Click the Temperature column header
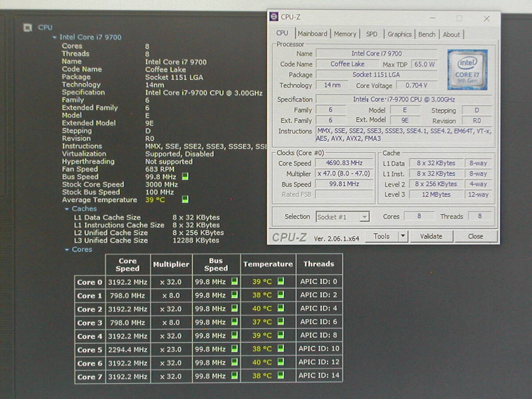 [x=268, y=264]
